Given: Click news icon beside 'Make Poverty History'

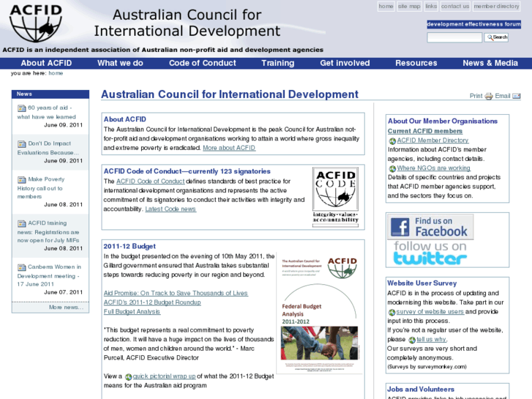Looking at the screenshot, I should (22, 179).
